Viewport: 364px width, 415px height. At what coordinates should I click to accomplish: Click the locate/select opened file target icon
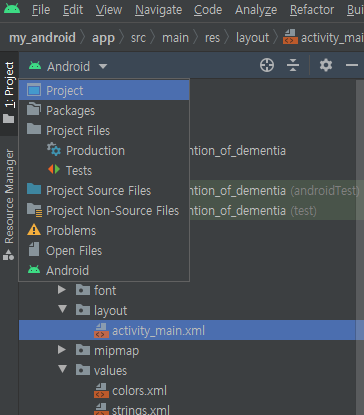[x=267, y=65]
